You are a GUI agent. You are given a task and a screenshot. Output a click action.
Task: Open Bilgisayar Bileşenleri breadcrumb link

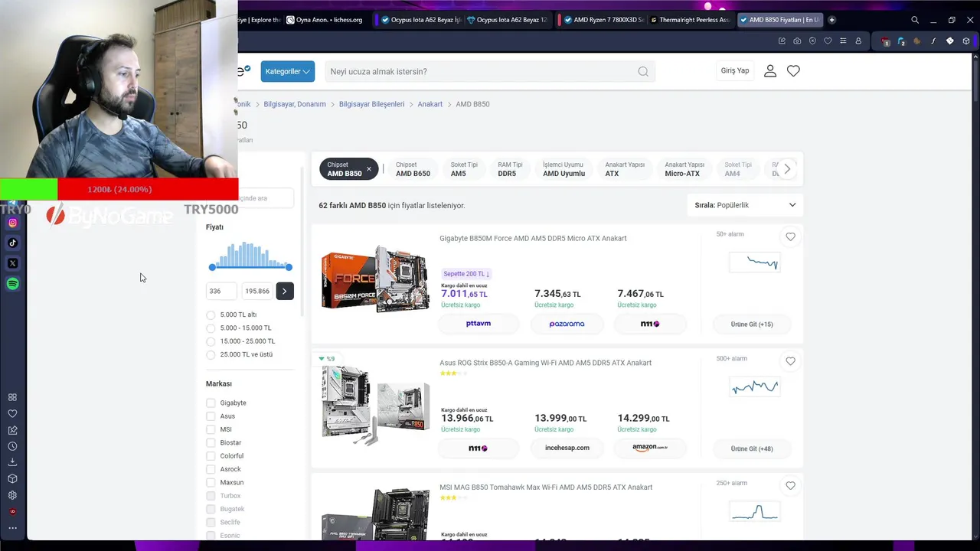[371, 104]
